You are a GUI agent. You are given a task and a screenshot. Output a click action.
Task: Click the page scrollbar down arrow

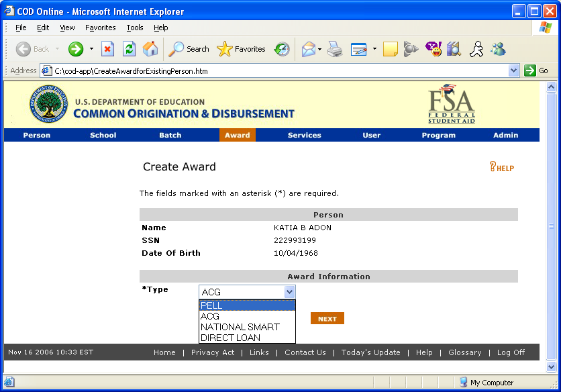(x=552, y=366)
